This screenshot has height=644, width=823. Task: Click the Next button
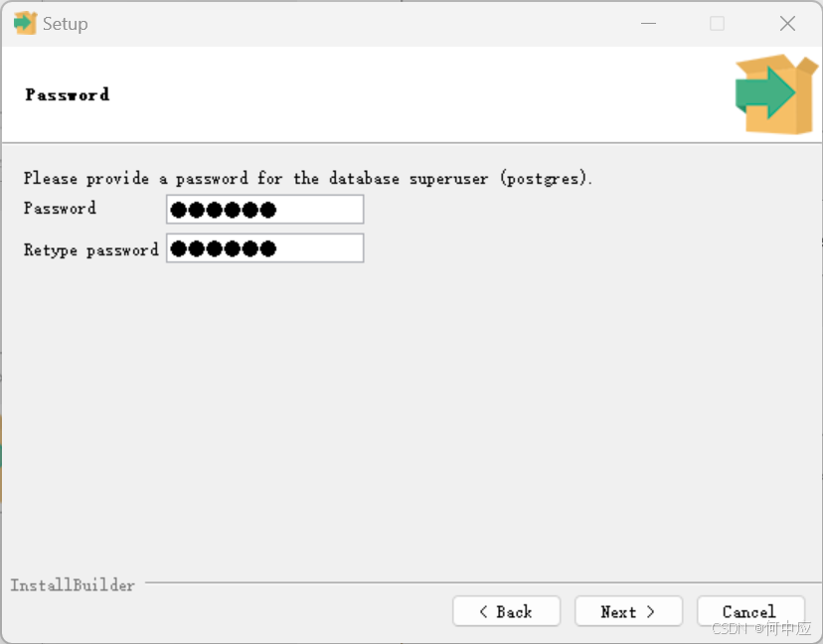click(628, 611)
